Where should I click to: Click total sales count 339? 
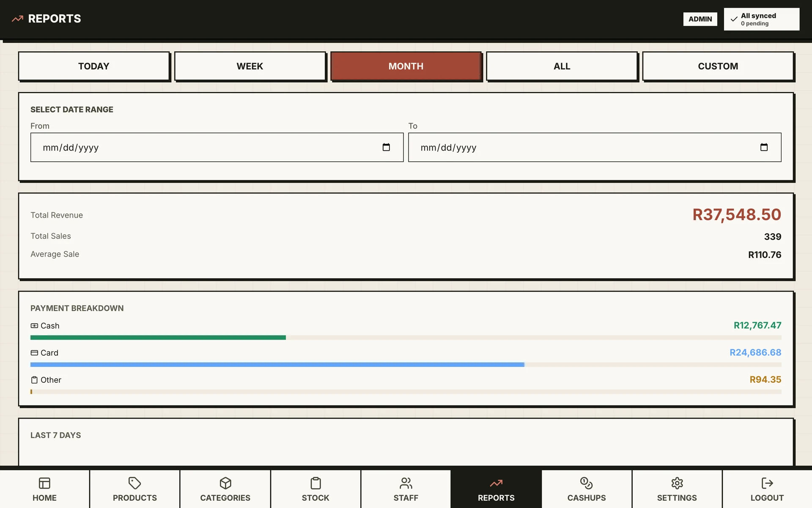[772, 237]
